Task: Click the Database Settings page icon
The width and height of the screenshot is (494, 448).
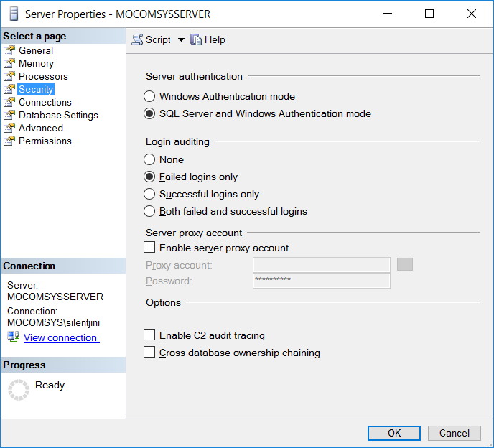Action: pyautogui.click(x=9, y=115)
